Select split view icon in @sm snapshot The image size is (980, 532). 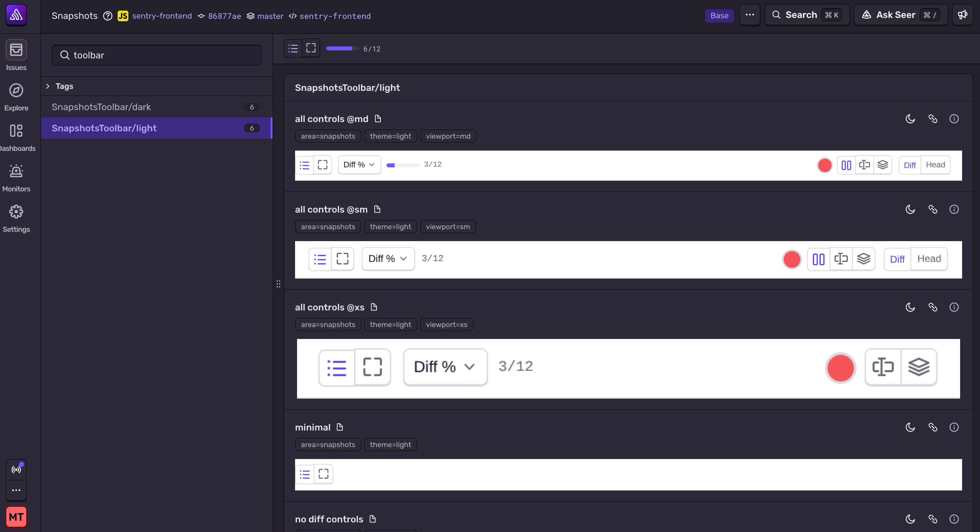[819, 259]
